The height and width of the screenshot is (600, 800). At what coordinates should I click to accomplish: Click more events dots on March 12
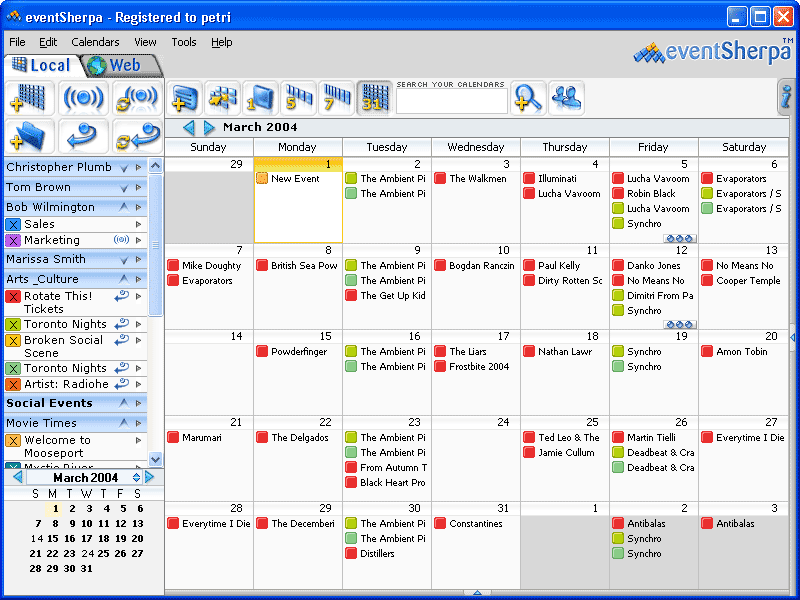click(680, 324)
